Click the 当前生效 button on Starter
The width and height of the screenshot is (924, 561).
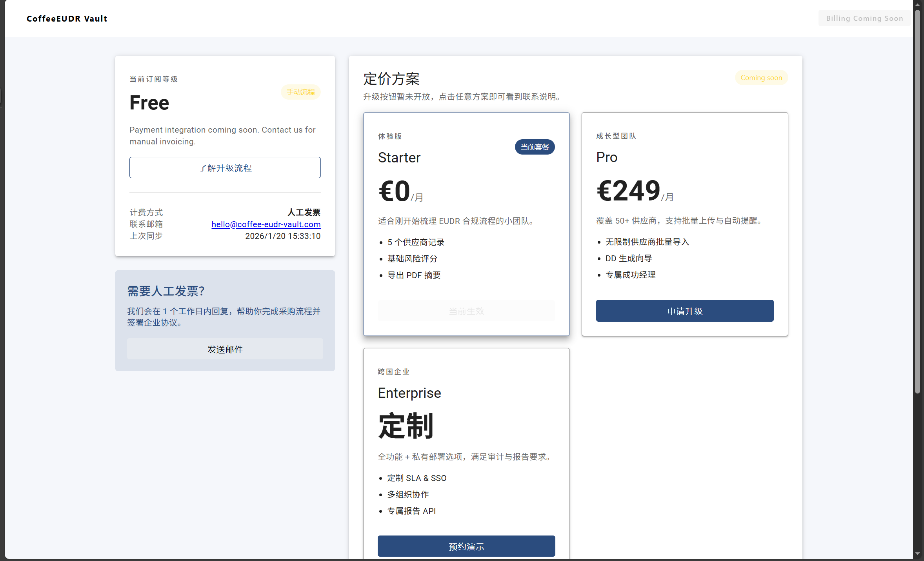click(x=466, y=311)
